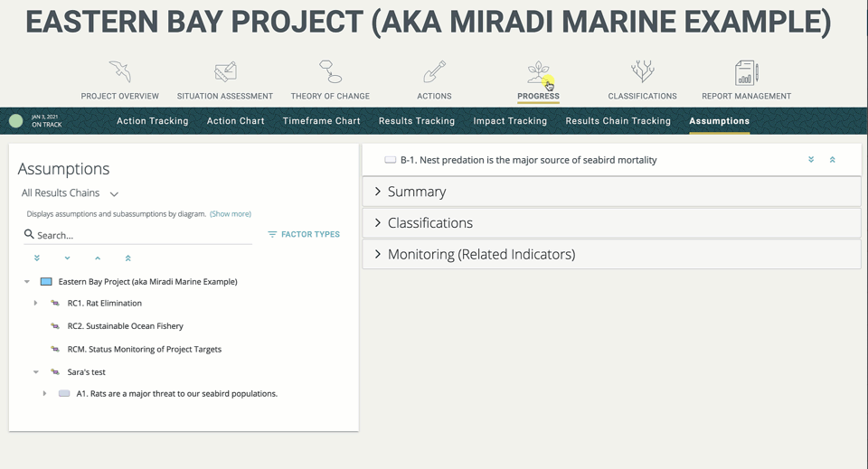Screen dimensions: 868x469
Task: Open the Factor Types filter
Action: pos(304,235)
